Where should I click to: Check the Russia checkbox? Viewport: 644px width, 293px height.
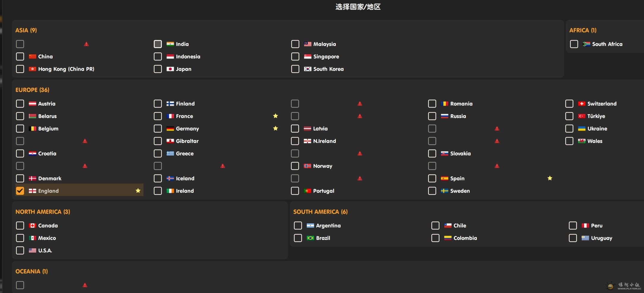432,116
